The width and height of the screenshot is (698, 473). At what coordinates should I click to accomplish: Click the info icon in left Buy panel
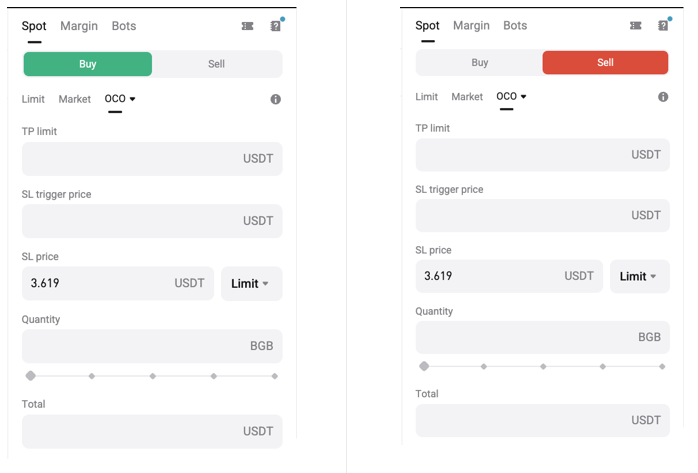click(x=275, y=100)
